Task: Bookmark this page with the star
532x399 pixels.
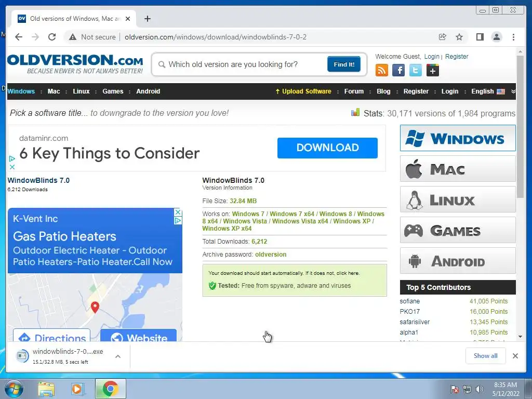Action: tap(459, 37)
